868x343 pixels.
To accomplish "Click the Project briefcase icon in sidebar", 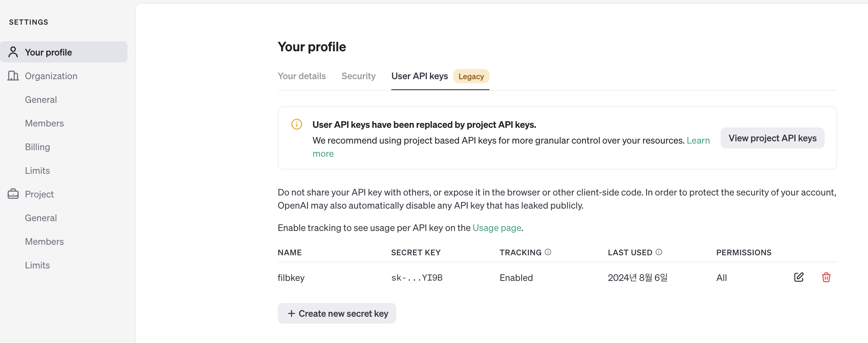I will [13, 194].
